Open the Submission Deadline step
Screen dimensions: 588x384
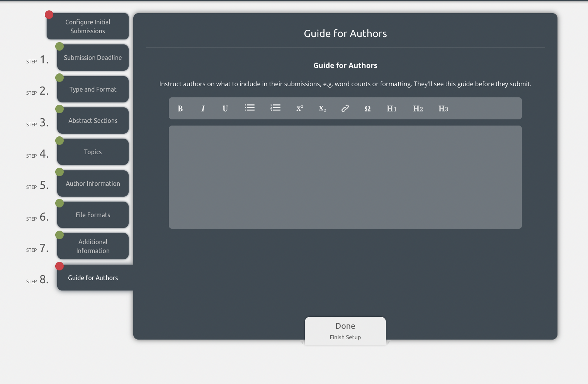[93, 58]
